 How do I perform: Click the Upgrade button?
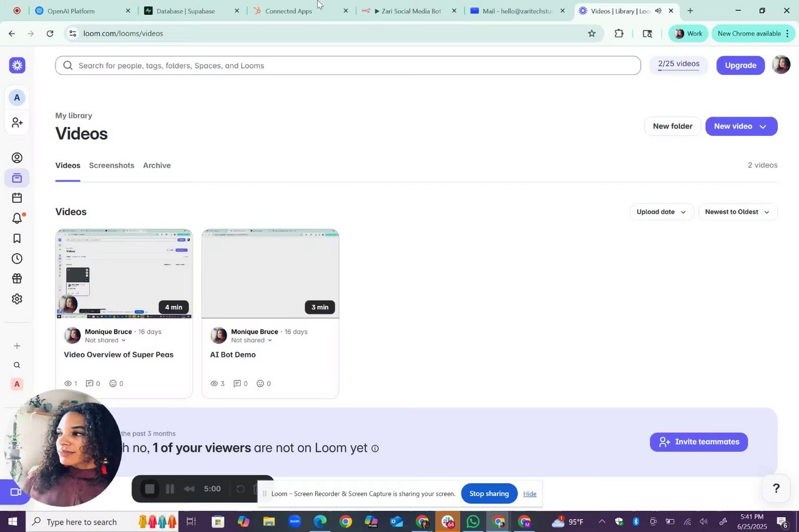740,65
